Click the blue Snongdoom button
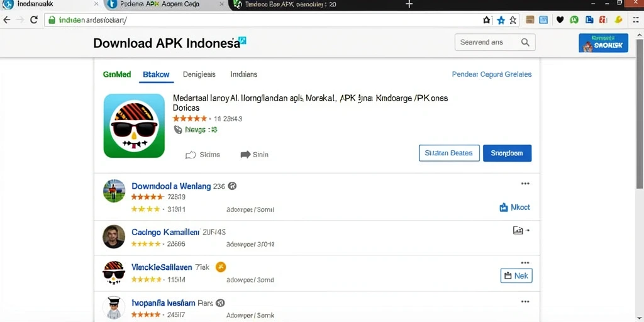Screen dimensions: 644x322 point(508,153)
